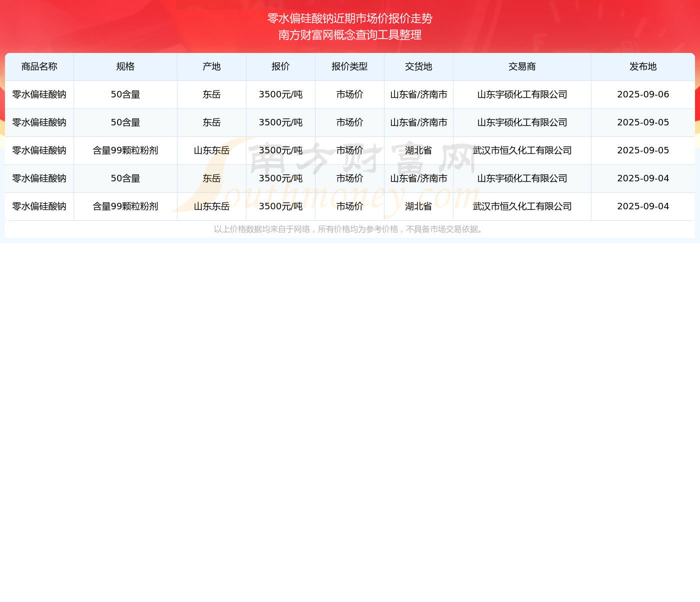Click '湖北省' in the 2025-09-05 row
700x602 pixels.
point(419,150)
